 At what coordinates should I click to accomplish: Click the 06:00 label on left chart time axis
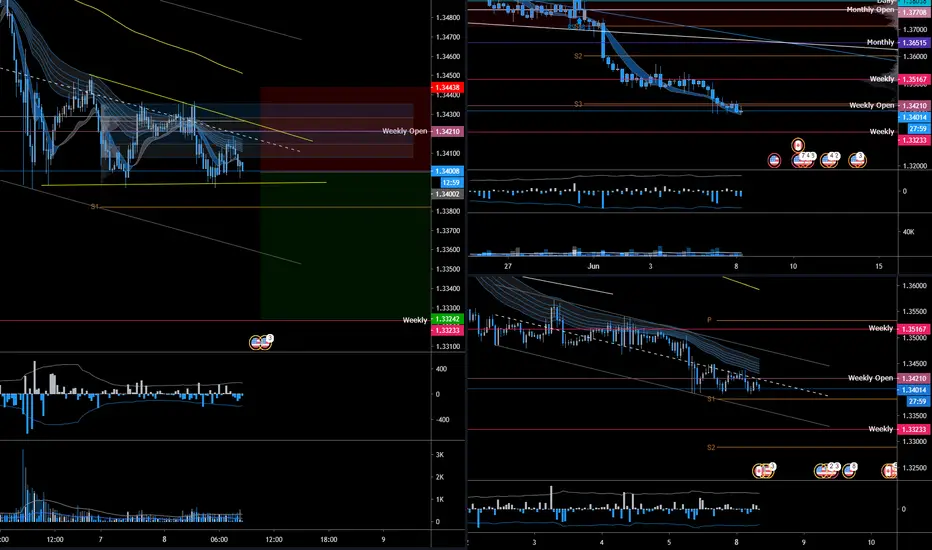[219, 539]
